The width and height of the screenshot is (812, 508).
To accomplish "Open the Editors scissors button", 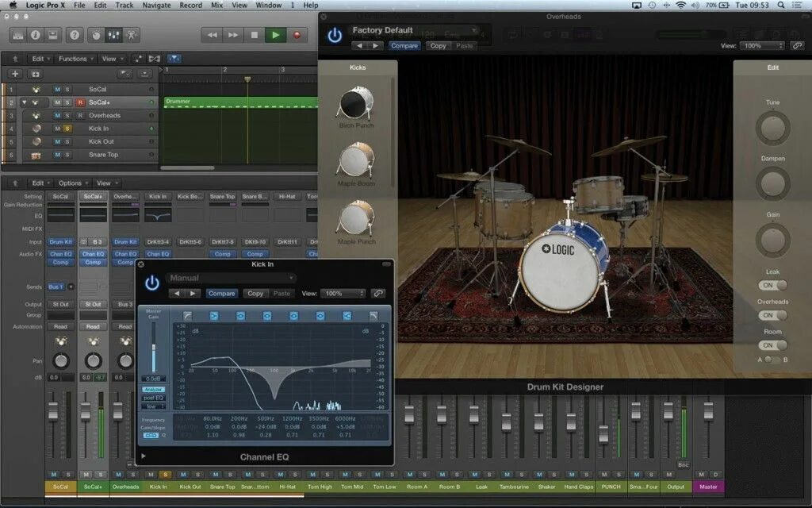I will (x=131, y=35).
